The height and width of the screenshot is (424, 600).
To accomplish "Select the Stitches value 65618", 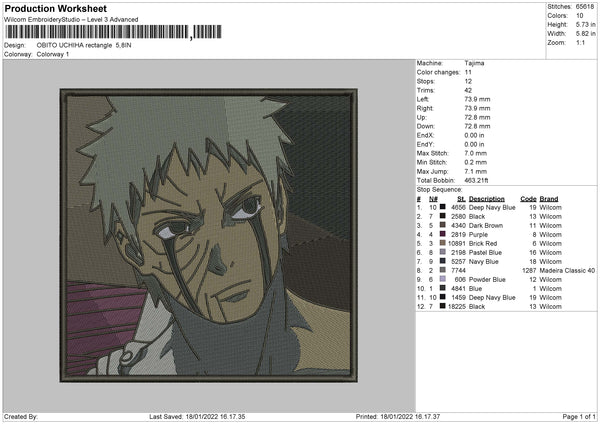I will (585, 7).
